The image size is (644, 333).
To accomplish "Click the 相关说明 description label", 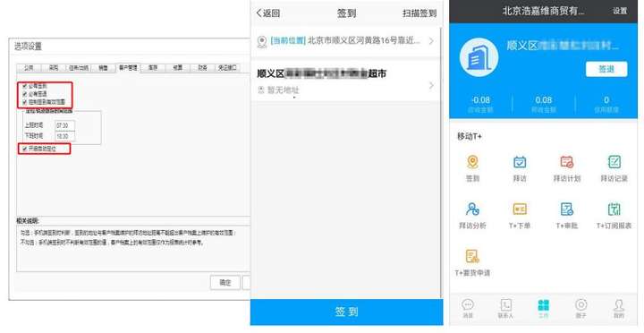I will coord(27,221).
